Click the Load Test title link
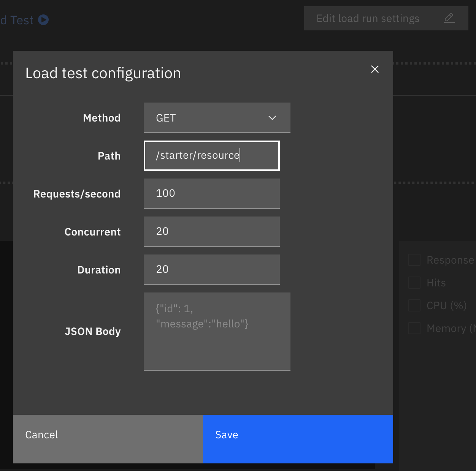Screen dimensions: 476x471 coord(17,20)
